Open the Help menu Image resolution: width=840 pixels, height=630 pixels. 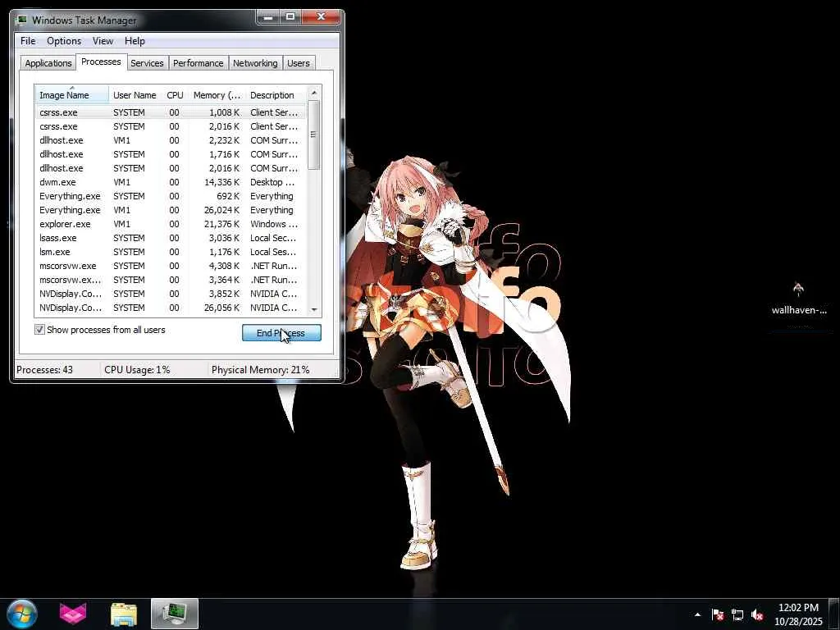(135, 41)
